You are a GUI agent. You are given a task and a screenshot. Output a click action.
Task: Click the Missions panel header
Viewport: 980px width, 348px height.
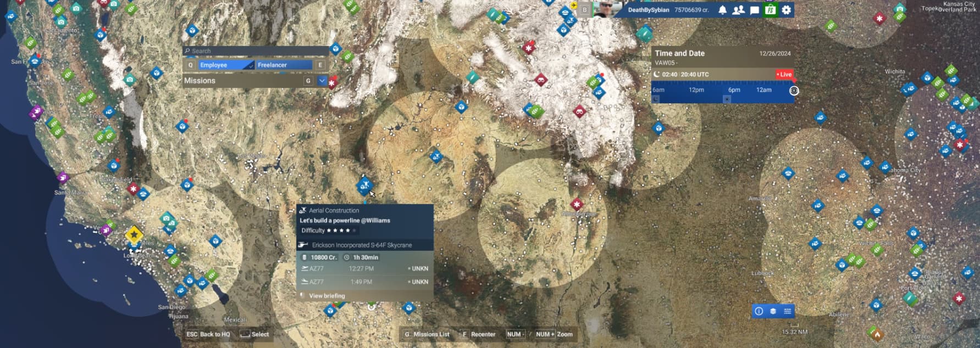256,81
